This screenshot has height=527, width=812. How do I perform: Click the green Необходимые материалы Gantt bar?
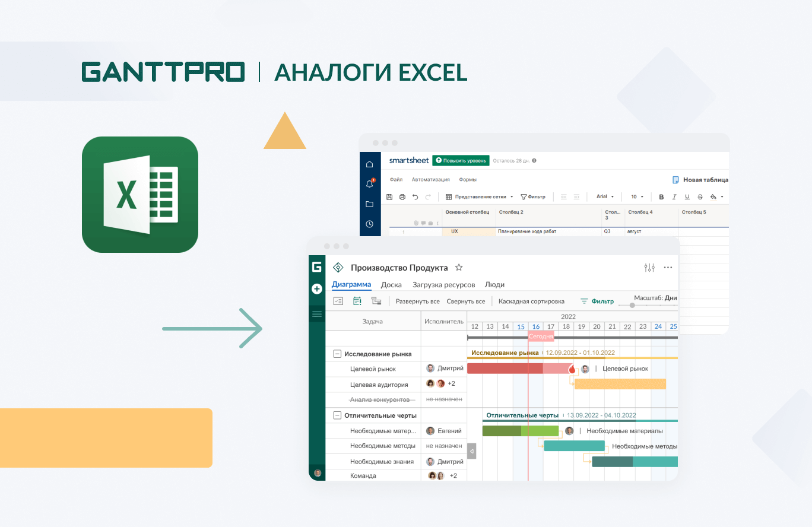[x=521, y=431]
